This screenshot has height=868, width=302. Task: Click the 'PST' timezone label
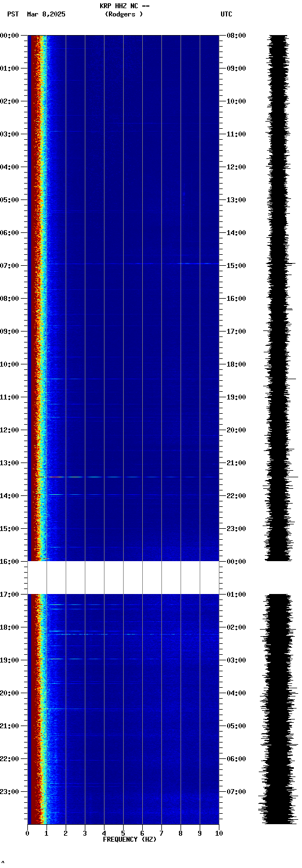(x=13, y=14)
